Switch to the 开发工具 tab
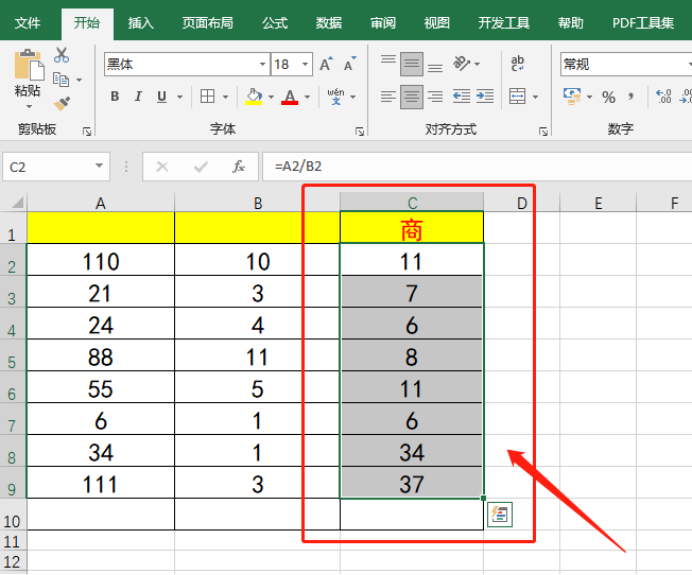Screen dimensions: 692x575 click(x=504, y=23)
